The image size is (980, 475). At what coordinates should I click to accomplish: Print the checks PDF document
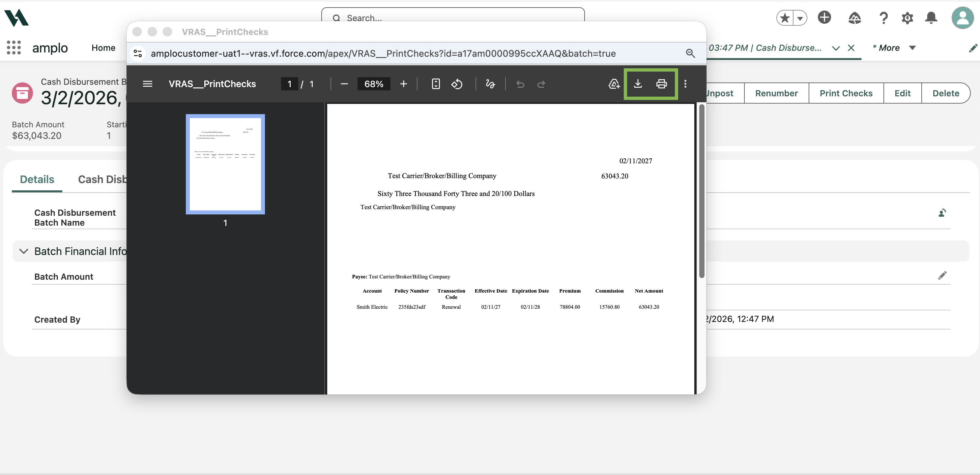click(x=661, y=84)
